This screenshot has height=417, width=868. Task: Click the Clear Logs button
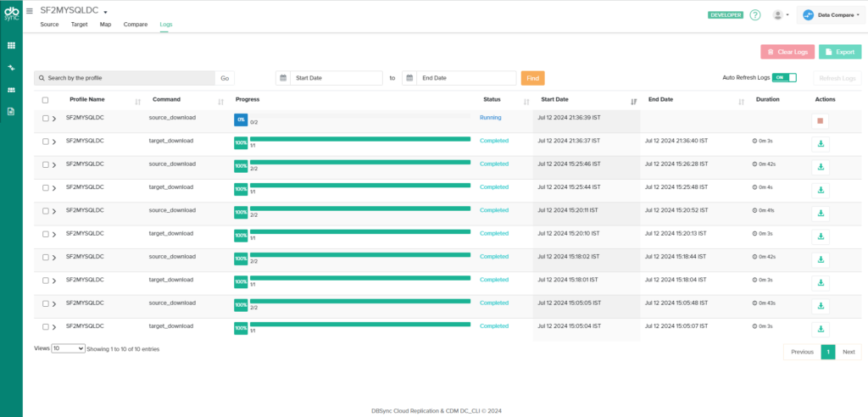[787, 52]
